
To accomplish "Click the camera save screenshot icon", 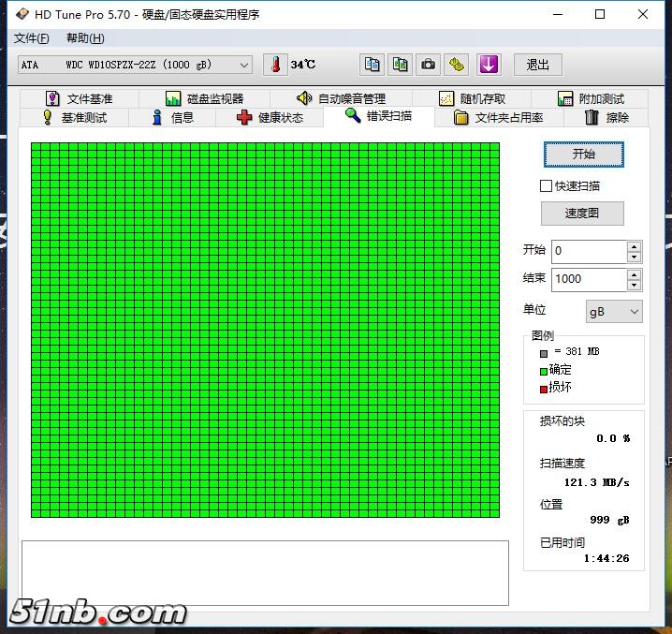I will point(429,65).
